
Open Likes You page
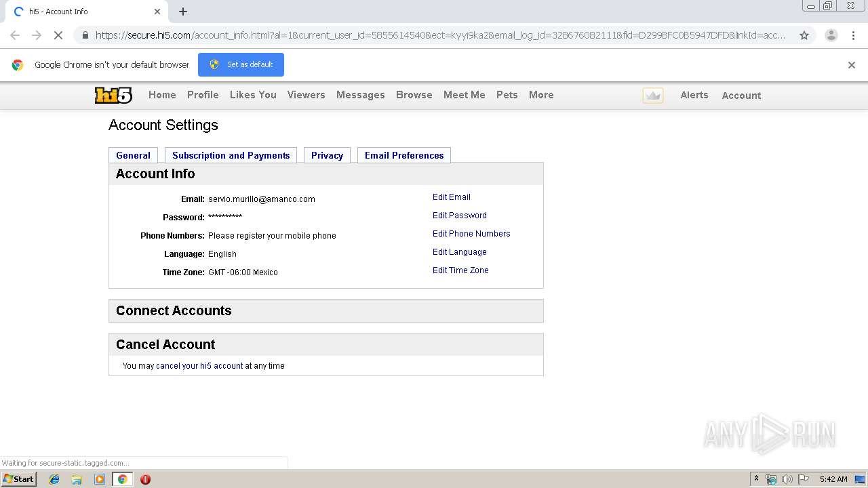(x=253, y=95)
